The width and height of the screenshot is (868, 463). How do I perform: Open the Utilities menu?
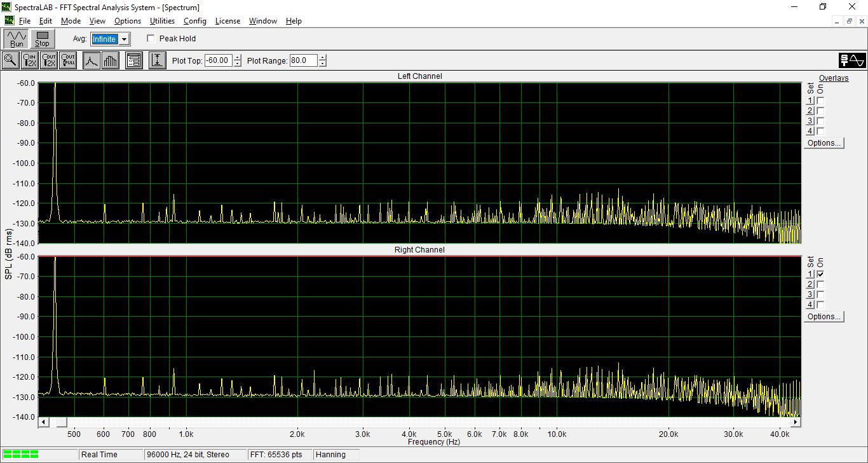coord(162,21)
